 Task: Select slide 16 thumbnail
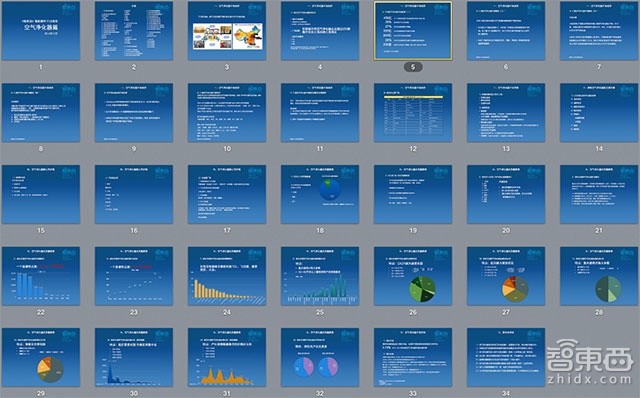134,194
